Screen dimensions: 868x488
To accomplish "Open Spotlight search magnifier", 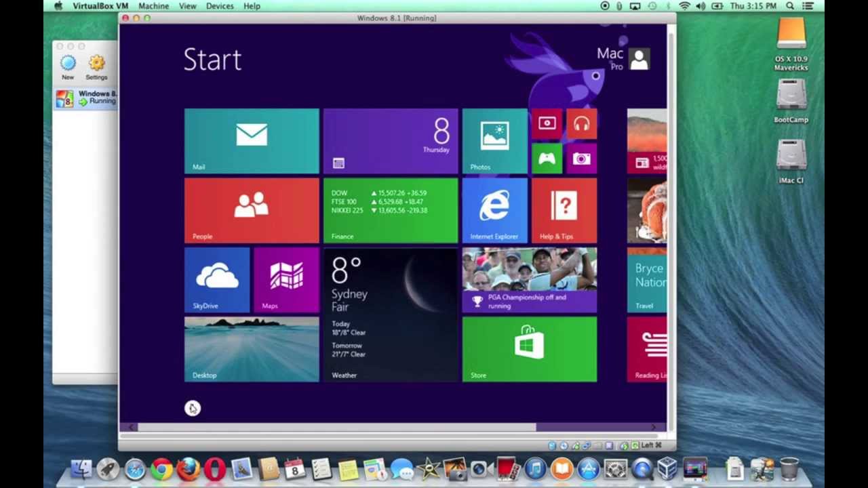I will point(791,6).
